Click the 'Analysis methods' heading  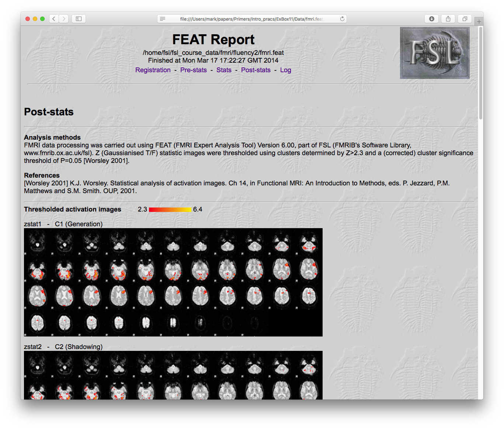point(52,137)
